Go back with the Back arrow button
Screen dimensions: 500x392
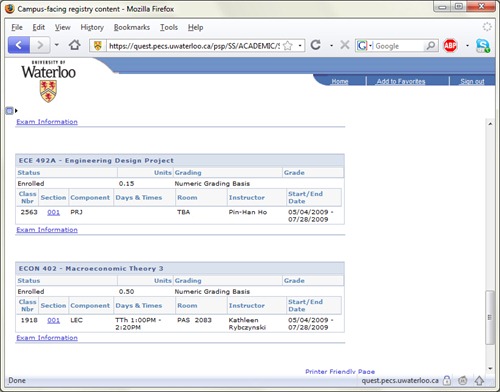(x=19, y=45)
